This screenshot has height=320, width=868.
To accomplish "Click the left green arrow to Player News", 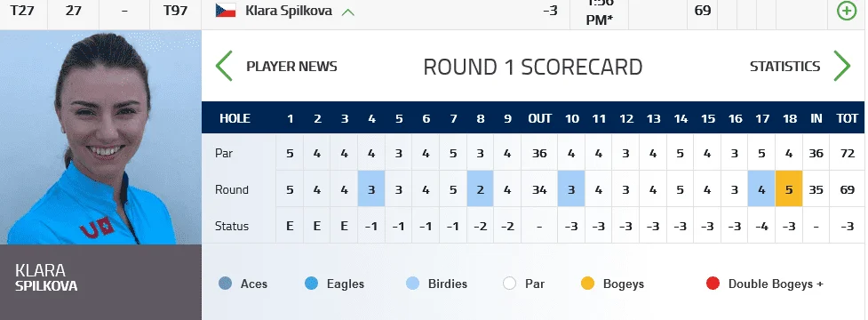I will pyautogui.click(x=224, y=66).
